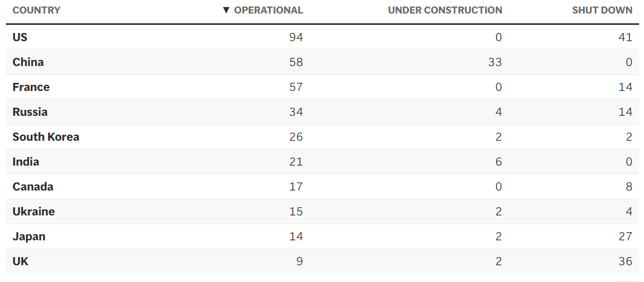Click France in the country column
Viewport: 644px width, 282px height.
click(31, 87)
